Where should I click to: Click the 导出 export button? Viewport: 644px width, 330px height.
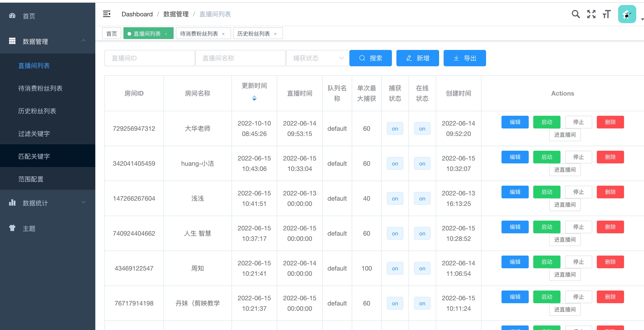point(465,58)
